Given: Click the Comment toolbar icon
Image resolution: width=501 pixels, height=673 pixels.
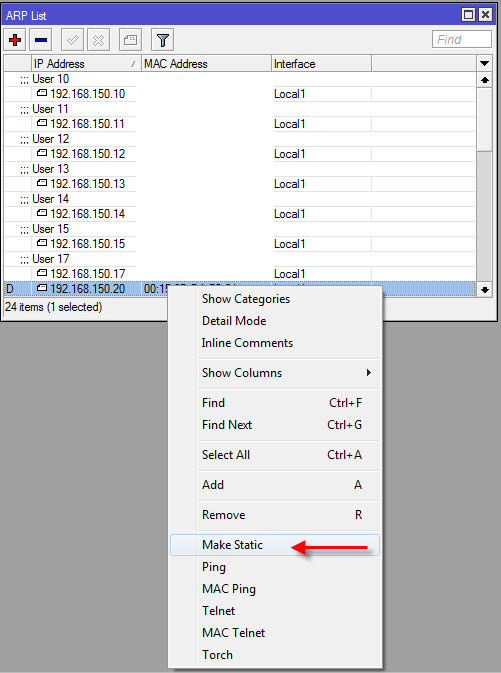Looking at the screenshot, I should pos(130,40).
